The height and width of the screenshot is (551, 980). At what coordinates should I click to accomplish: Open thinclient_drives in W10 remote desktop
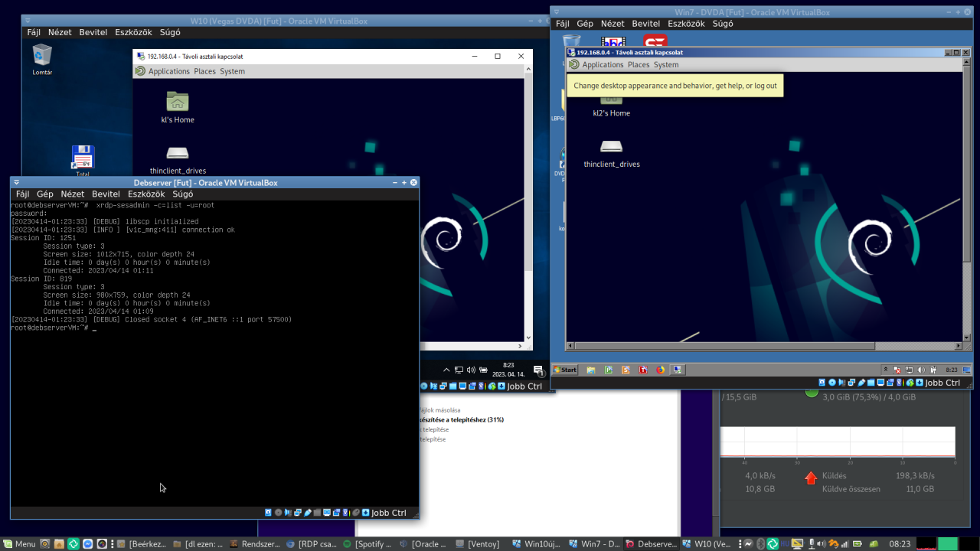[178, 159]
